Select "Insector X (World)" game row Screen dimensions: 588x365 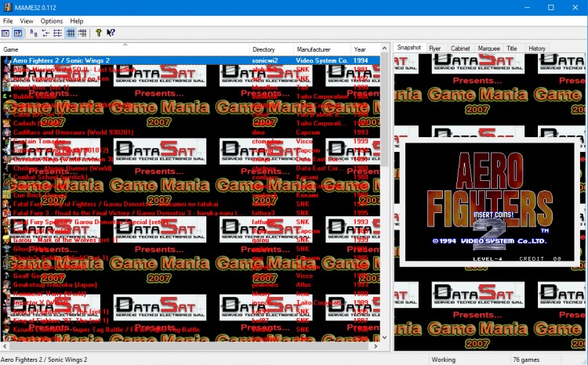[191, 302]
